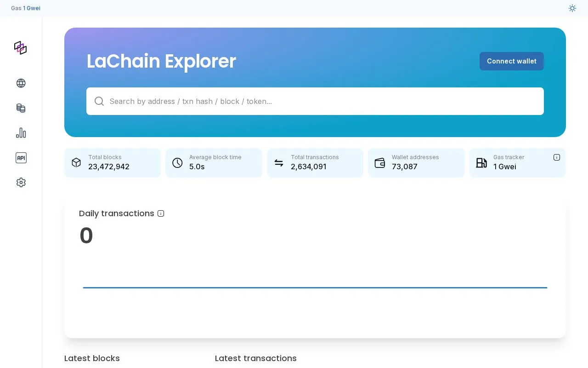Click the Latest transactions heading
Viewport: 588px width, 368px height.
[x=256, y=358]
